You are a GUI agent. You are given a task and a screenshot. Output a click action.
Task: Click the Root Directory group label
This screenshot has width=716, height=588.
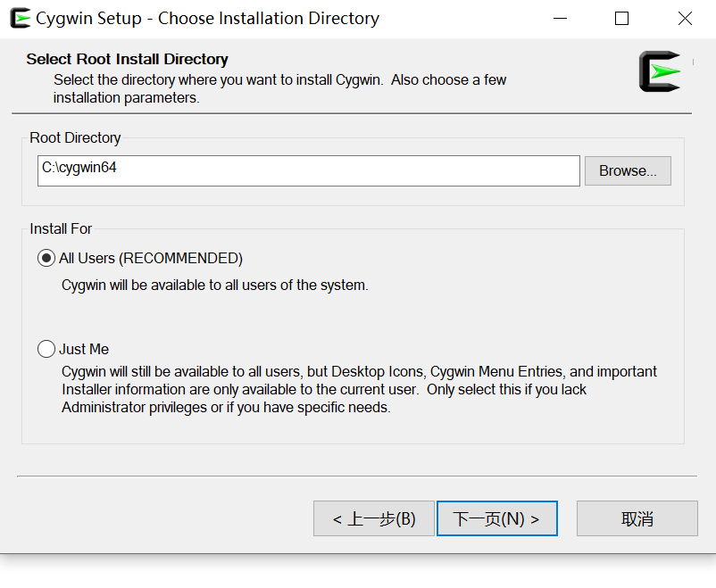[x=74, y=137]
